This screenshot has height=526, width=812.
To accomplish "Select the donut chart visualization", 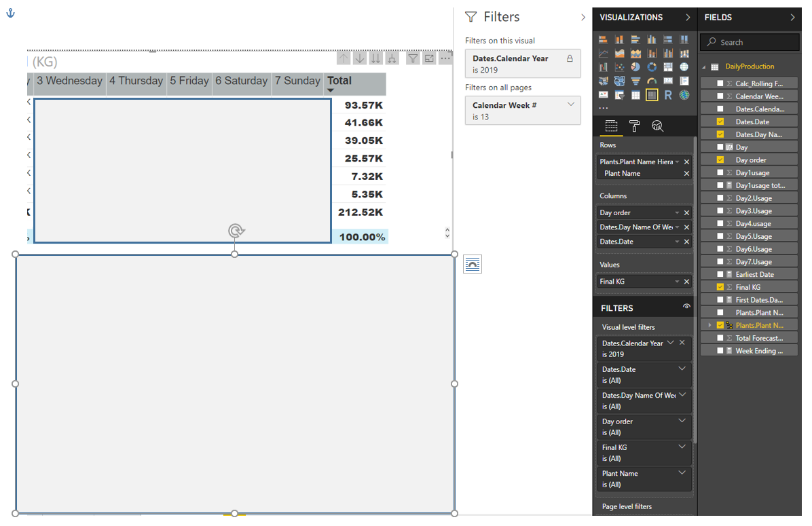I will (652, 67).
